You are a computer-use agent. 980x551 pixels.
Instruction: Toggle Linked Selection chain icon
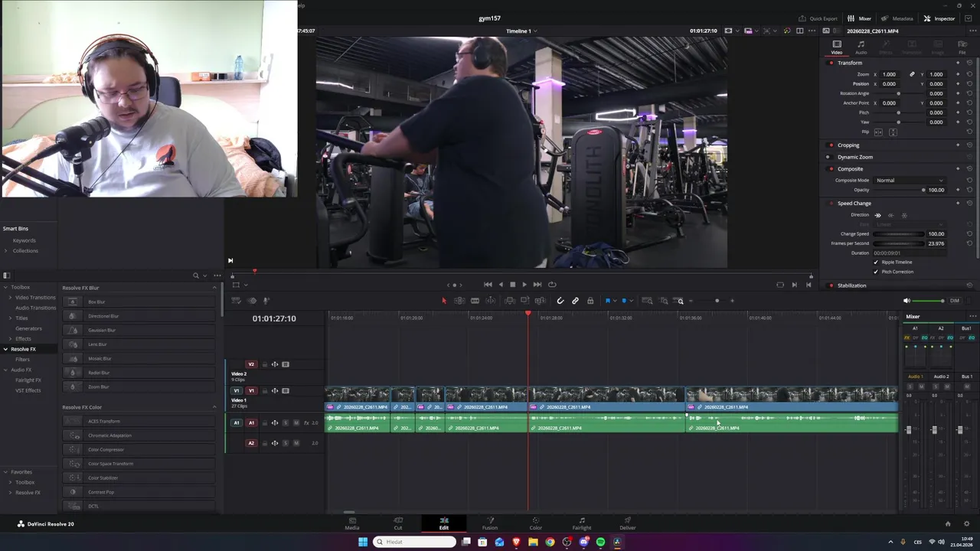575,301
